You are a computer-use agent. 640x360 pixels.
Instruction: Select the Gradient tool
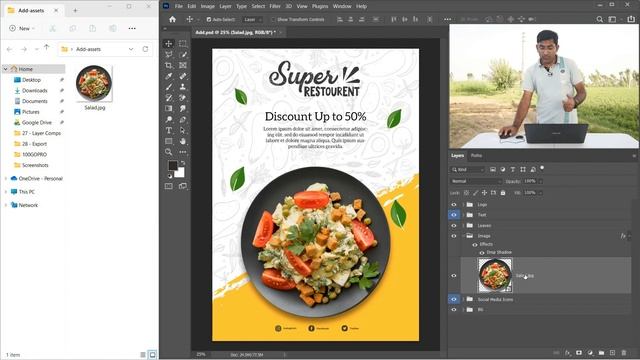[169, 109]
